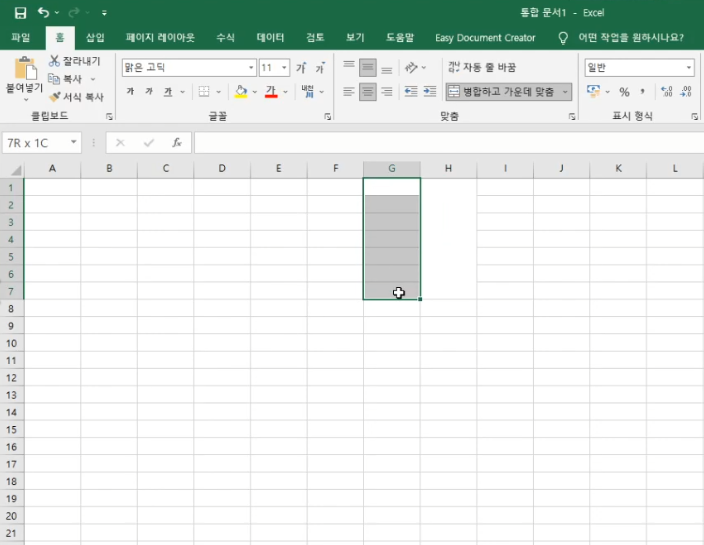Activate 서식 복사 format painter
Image resolution: width=704 pixels, height=545 pixels.
coord(76,97)
